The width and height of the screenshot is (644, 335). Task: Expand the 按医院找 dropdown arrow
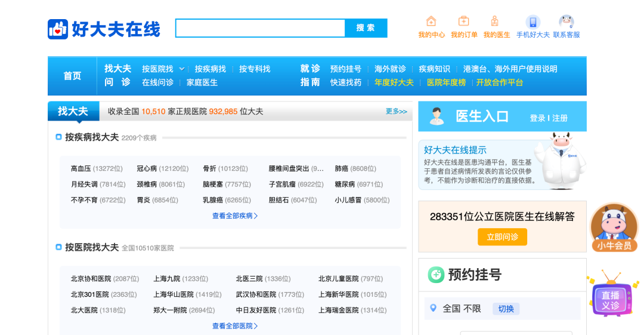(x=181, y=69)
